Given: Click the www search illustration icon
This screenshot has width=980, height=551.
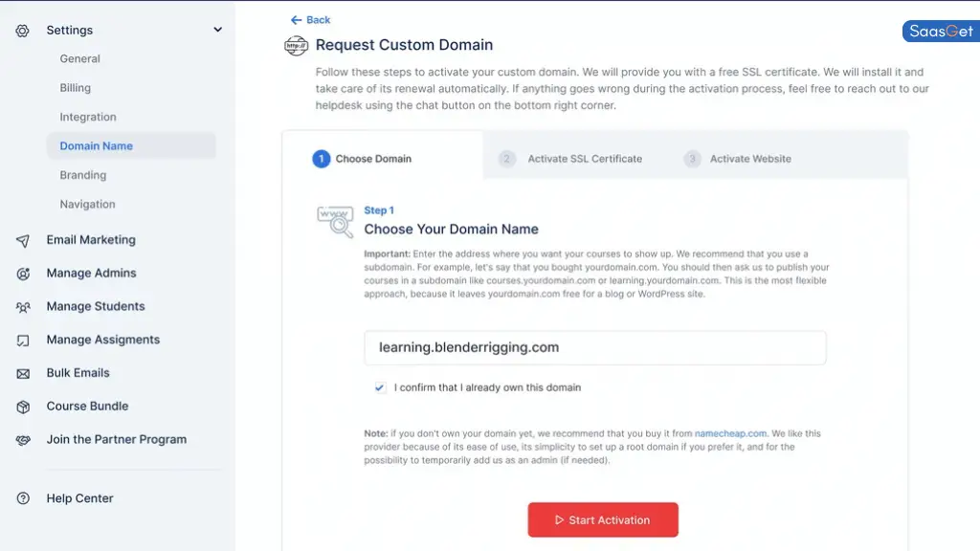Looking at the screenshot, I should pyautogui.click(x=335, y=222).
